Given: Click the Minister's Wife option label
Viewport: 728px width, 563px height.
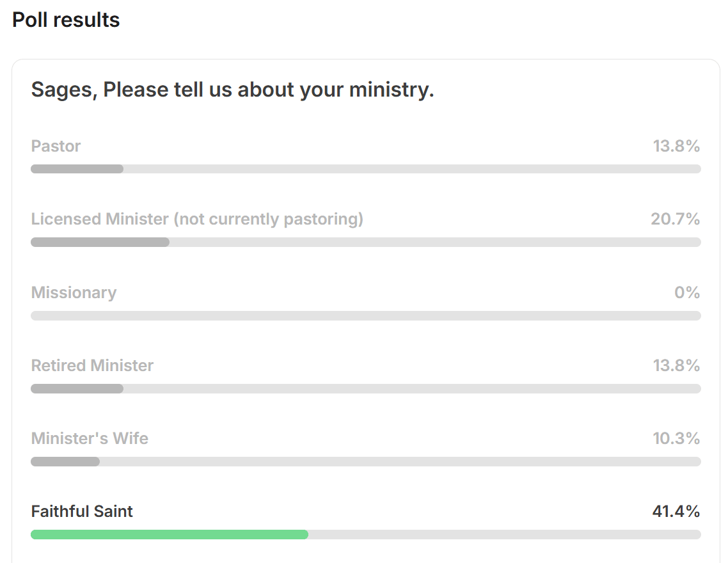Looking at the screenshot, I should [x=90, y=438].
